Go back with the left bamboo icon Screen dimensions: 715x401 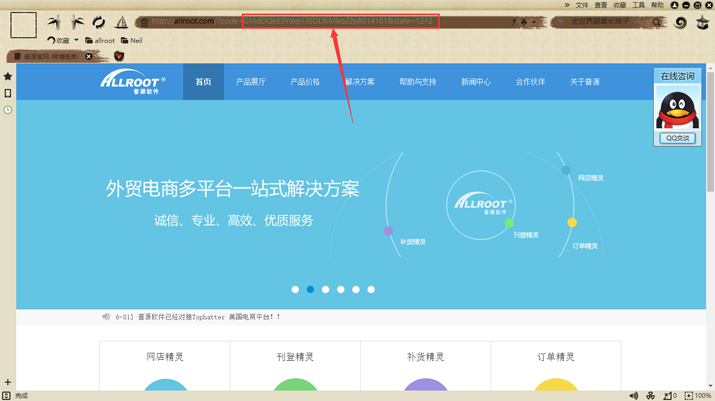55,22
